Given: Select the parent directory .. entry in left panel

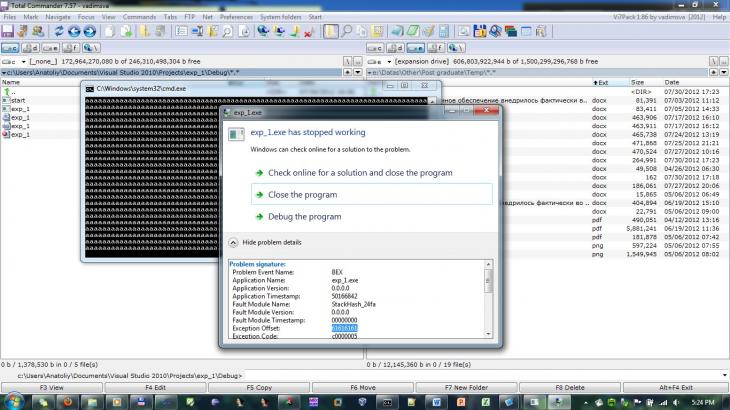Looking at the screenshot, I should pyautogui.click(x=9, y=92).
